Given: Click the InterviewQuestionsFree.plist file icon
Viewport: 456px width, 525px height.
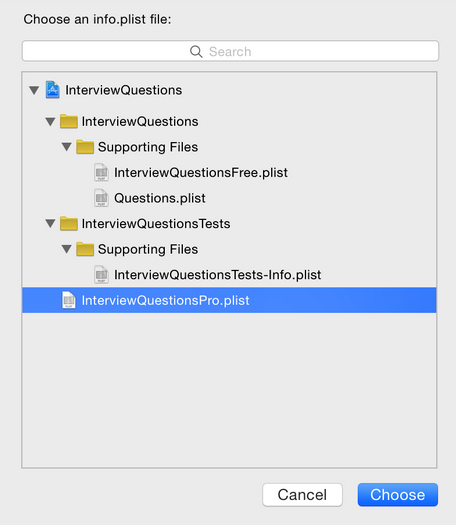Looking at the screenshot, I should pyautogui.click(x=101, y=172).
